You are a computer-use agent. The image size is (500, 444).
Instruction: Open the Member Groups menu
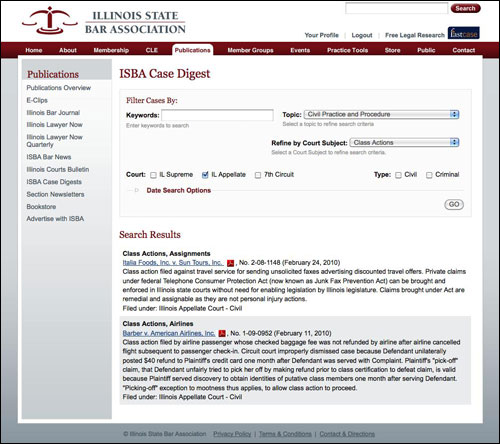[x=250, y=50]
